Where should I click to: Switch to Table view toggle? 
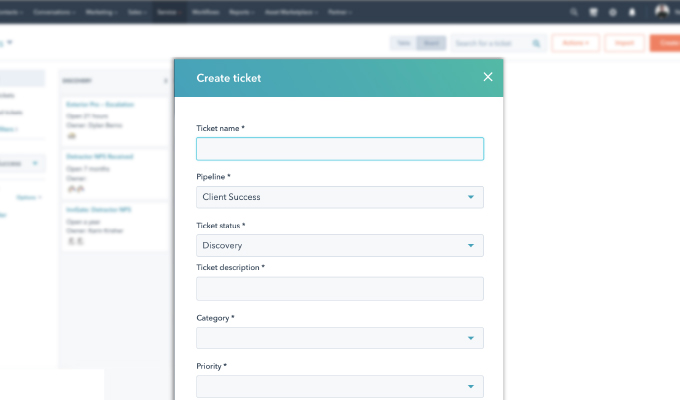[403, 43]
